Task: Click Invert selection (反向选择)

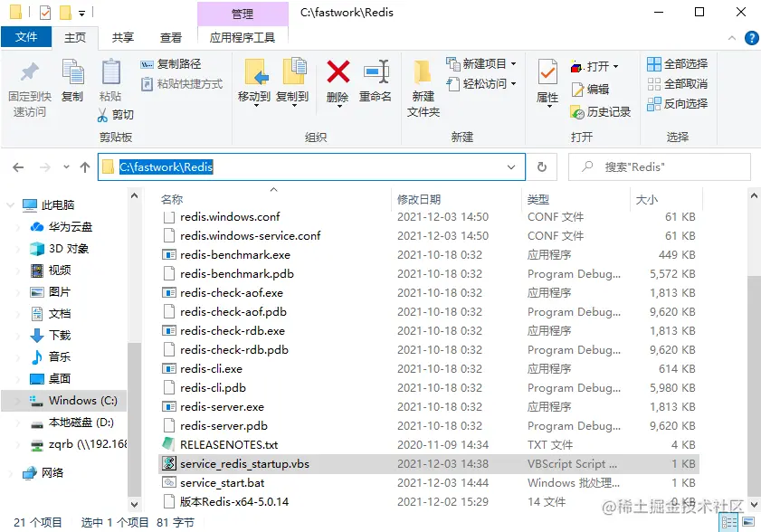Action: [x=677, y=103]
